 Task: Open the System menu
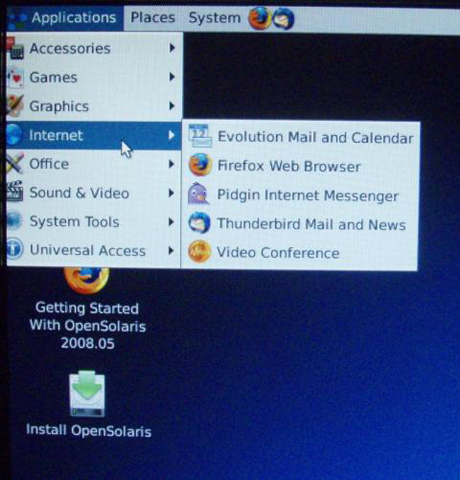pos(215,18)
